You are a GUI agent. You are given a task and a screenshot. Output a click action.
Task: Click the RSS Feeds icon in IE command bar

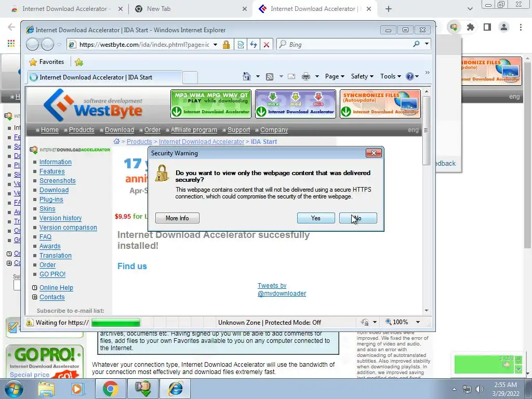click(x=270, y=77)
